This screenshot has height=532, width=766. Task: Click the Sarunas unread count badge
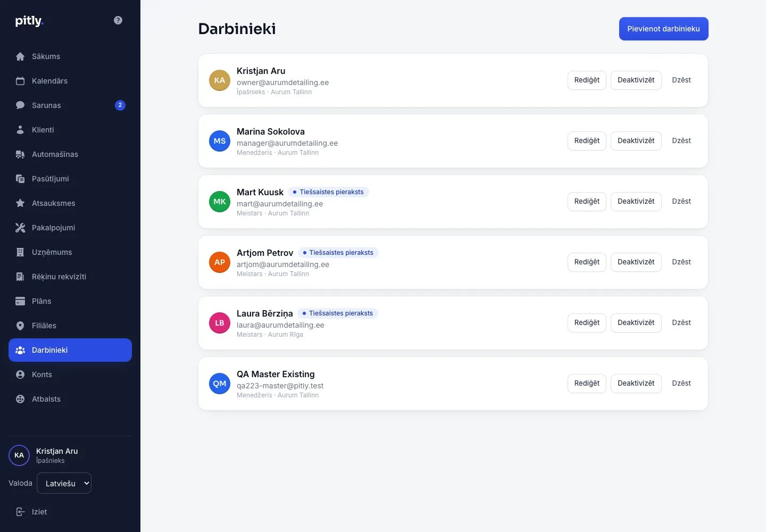120,105
